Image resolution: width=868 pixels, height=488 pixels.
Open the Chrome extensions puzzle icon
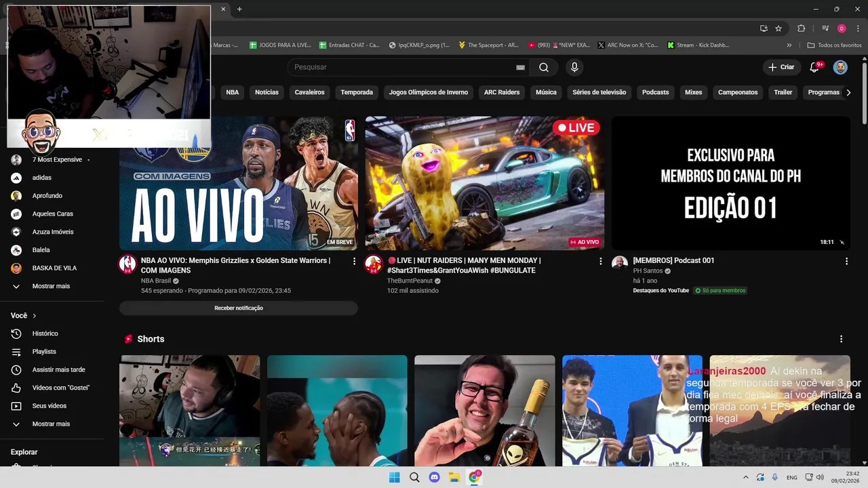point(802,28)
